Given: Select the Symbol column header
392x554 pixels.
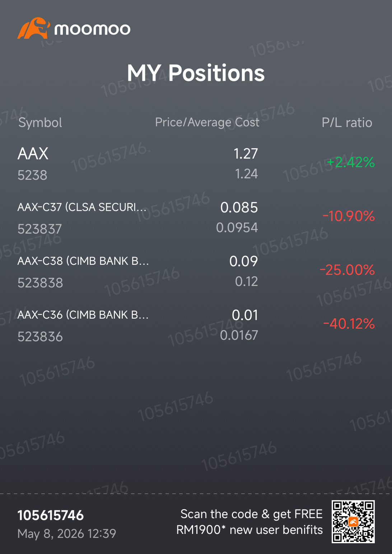Looking at the screenshot, I should click(40, 123).
